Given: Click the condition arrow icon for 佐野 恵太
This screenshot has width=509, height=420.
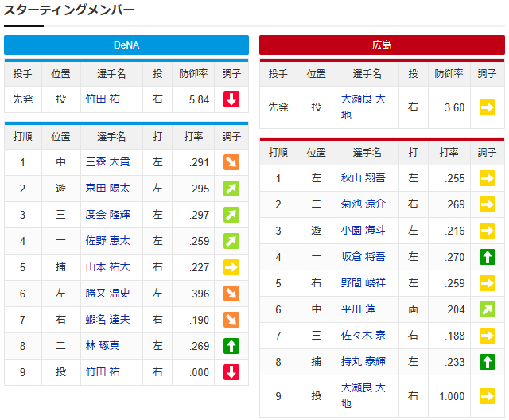Looking at the screenshot, I should [231, 241].
